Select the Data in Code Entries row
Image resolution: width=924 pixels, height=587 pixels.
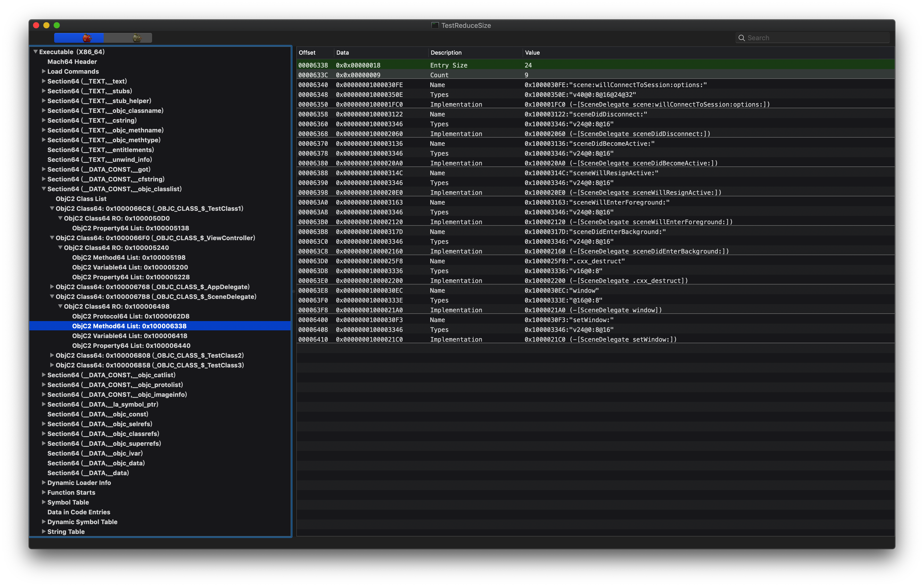160,512
